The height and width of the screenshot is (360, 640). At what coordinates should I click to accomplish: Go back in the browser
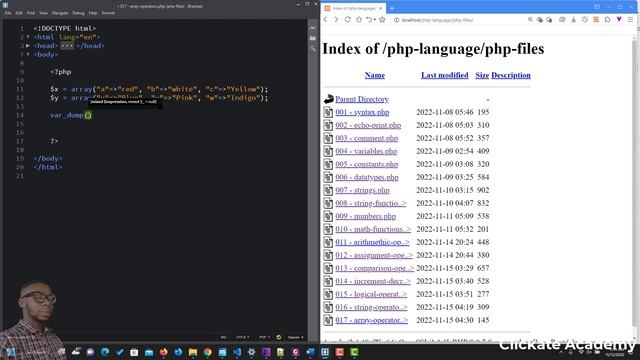pos(326,20)
